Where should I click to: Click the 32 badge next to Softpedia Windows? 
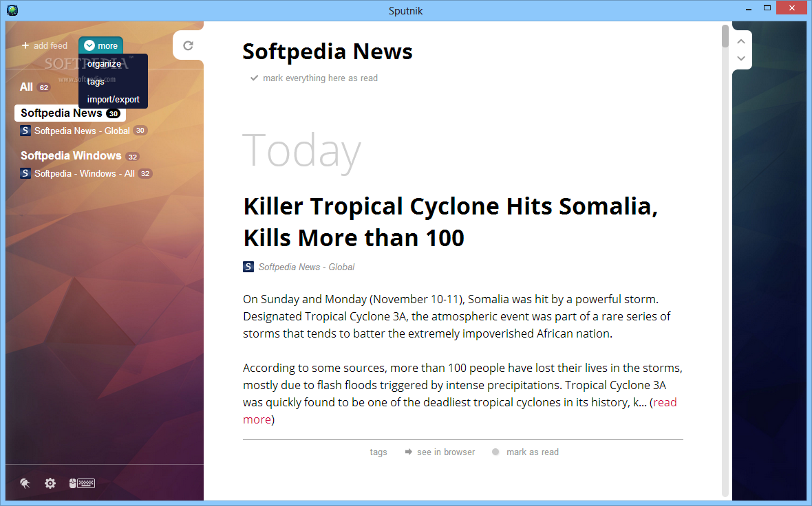pyautogui.click(x=133, y=157)
